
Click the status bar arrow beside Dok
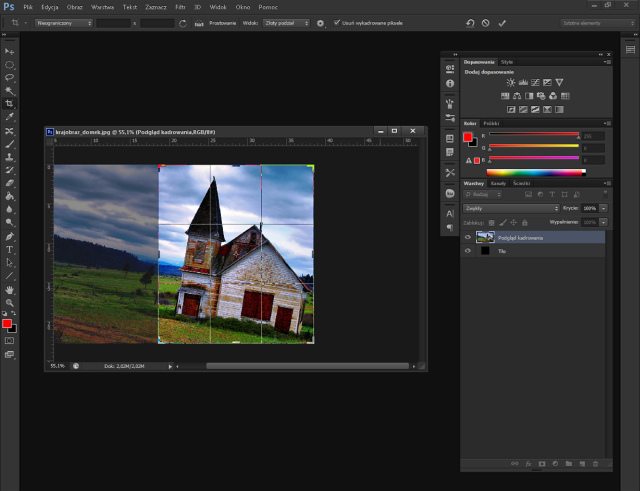tap(170, 367)
